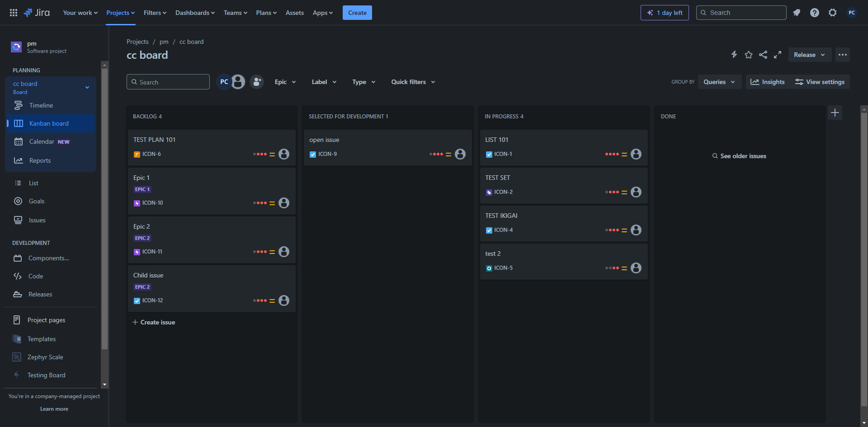Open the automation lightning bolt icon

tap(734, 55)
